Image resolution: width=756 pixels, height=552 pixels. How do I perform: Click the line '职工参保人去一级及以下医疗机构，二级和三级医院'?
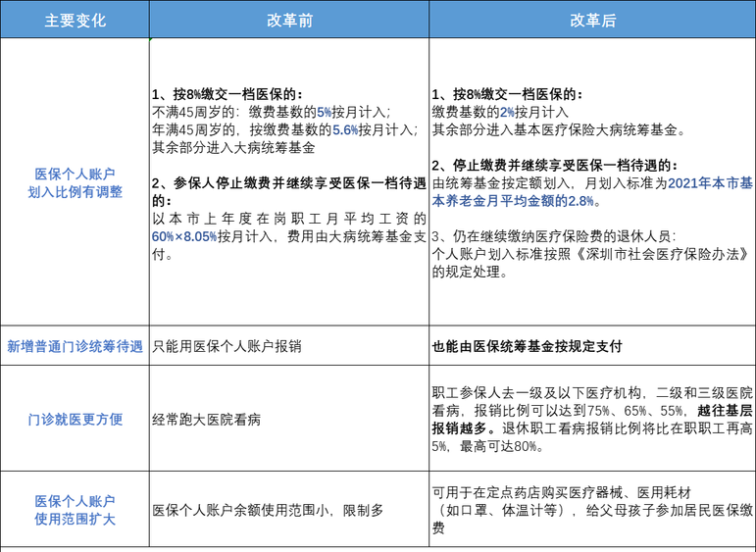pyautogui.click(x=592, y=393)
